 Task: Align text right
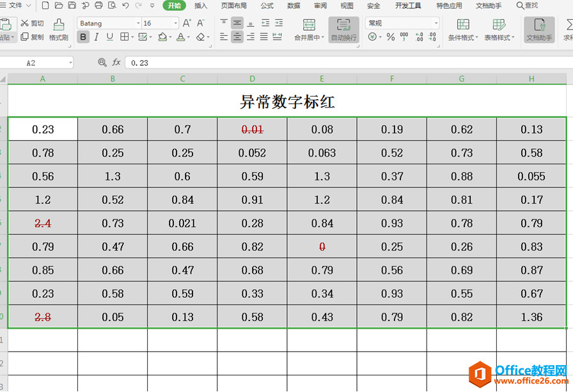[250, 36]
